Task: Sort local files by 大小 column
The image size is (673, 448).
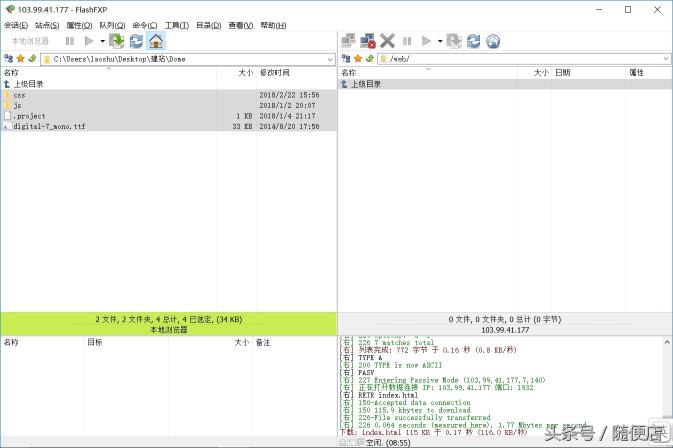Action: tap(236, 73)
